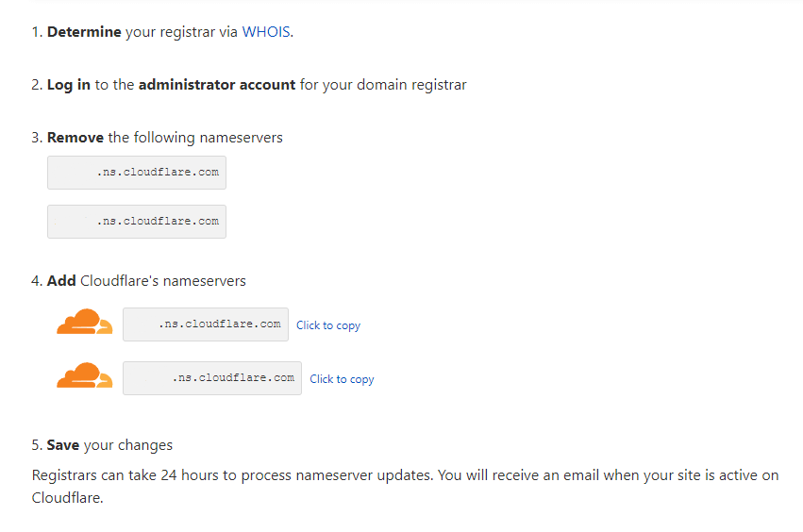This screenshot has height=532, width=803.
Task: Open the WHOIS link in step one
Action: pos(266,32)
